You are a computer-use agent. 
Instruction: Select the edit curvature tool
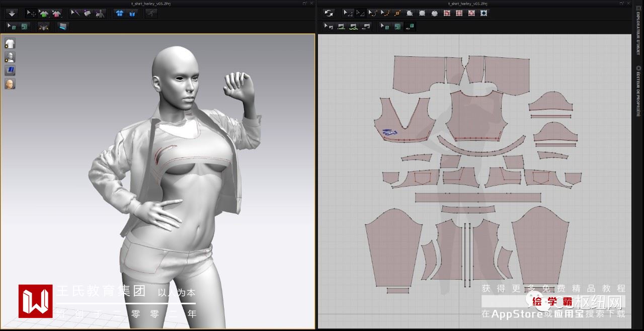373,13
